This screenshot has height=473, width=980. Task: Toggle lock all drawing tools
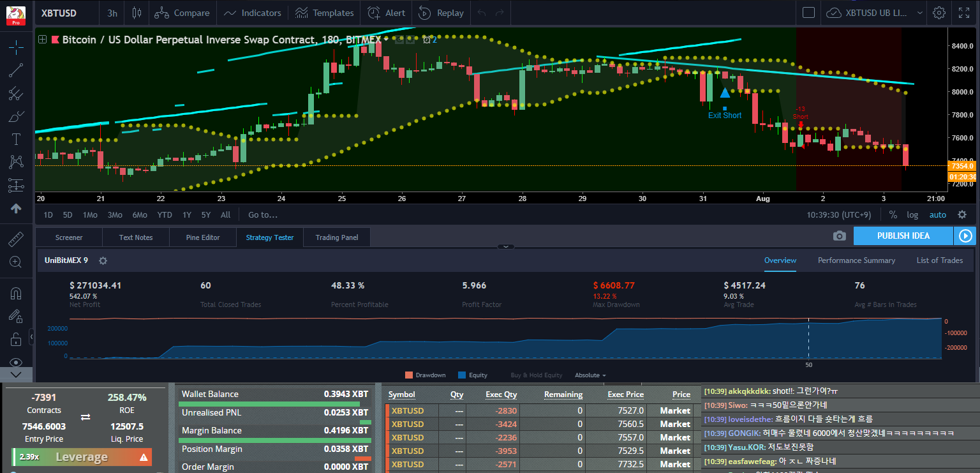tap(16, 338)
